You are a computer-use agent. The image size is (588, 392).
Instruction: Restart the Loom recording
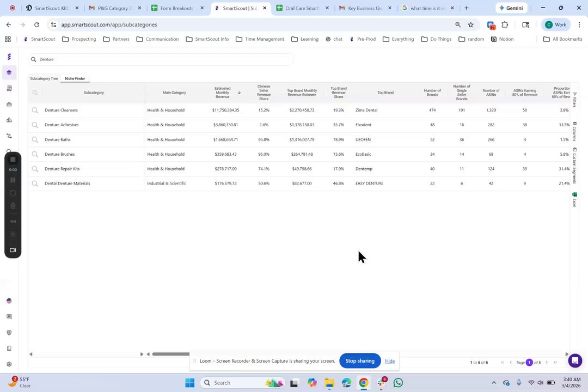[x=13, y=193]
